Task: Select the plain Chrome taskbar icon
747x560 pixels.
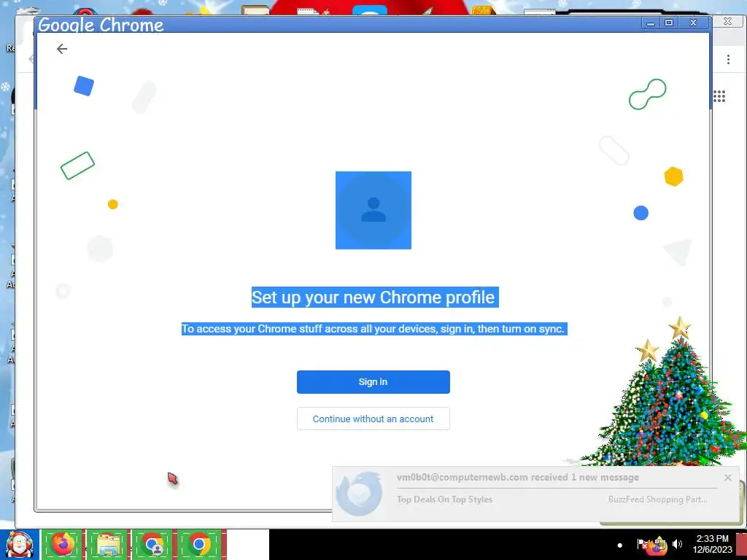Action: [199, 545]
